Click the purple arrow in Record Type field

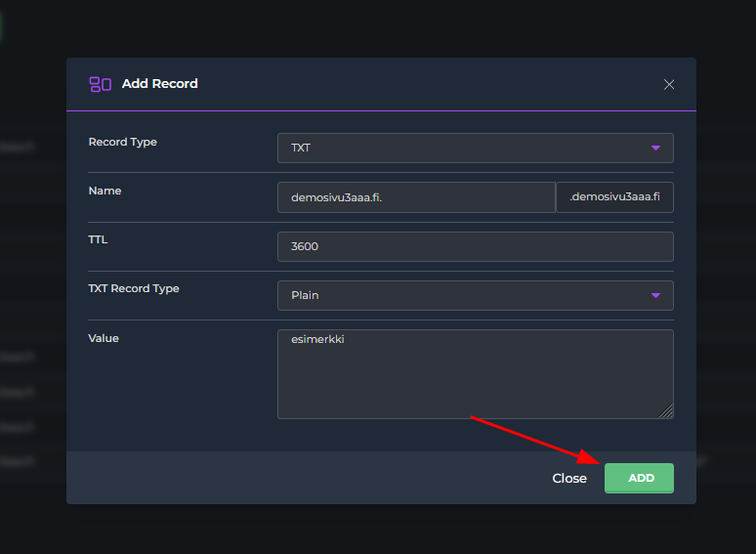tap(655, 149)
